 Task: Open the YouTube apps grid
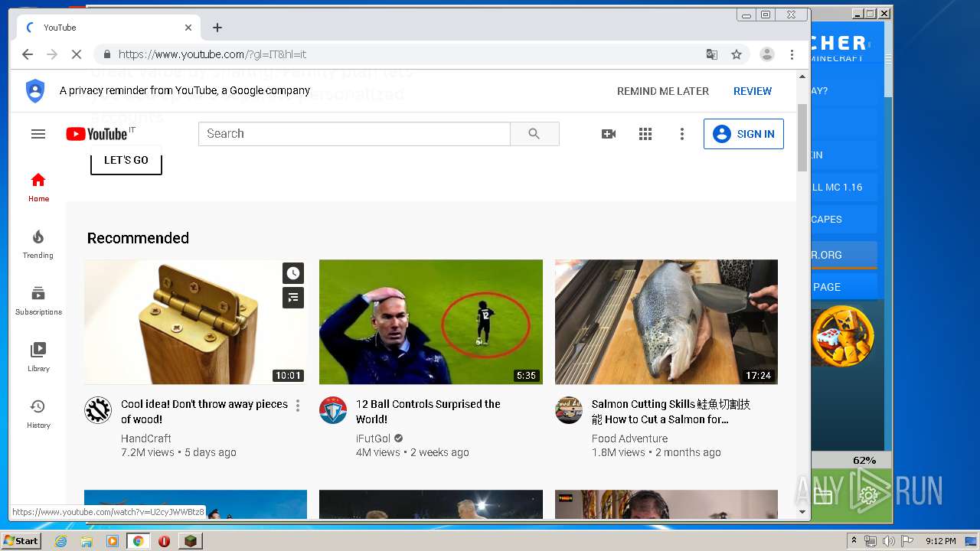(x=645, y=134)
